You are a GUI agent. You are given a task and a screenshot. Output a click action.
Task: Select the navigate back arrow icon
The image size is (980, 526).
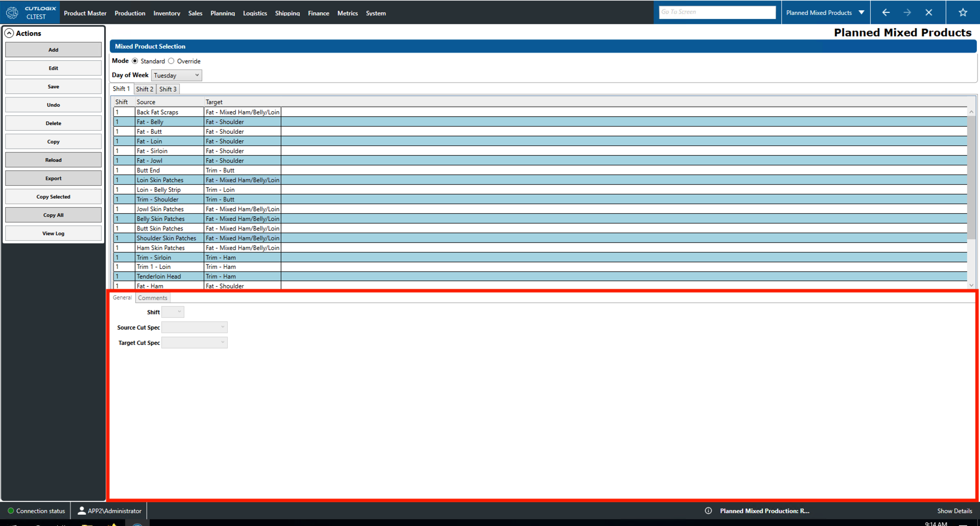coord(886,12)
